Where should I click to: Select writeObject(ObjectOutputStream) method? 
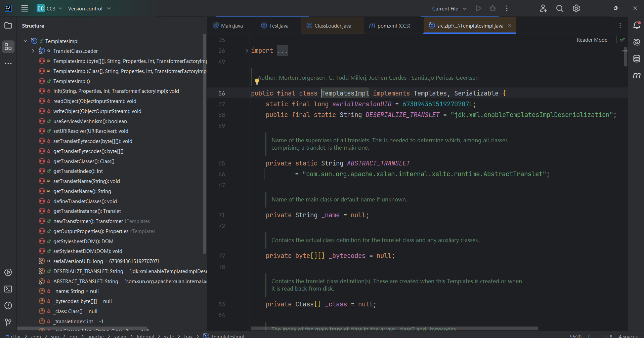tap(97, 111)
